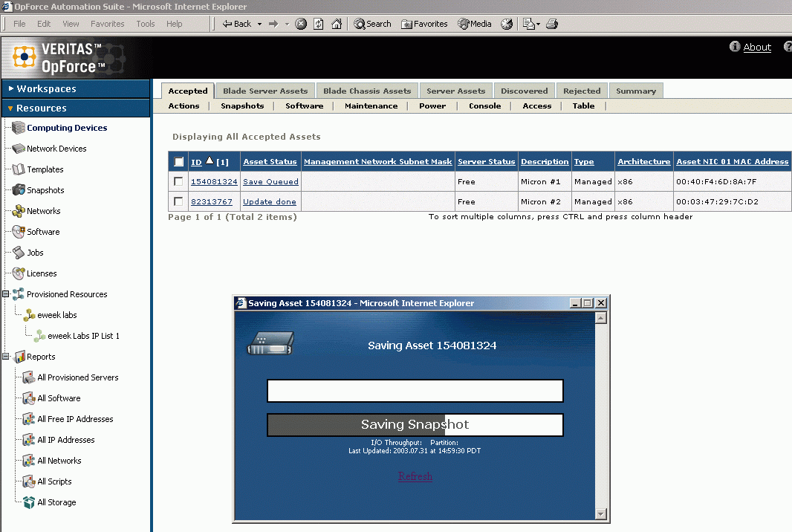Click popup scrollbar down arrow
792x532 pixels.
[x=600, y=514]
